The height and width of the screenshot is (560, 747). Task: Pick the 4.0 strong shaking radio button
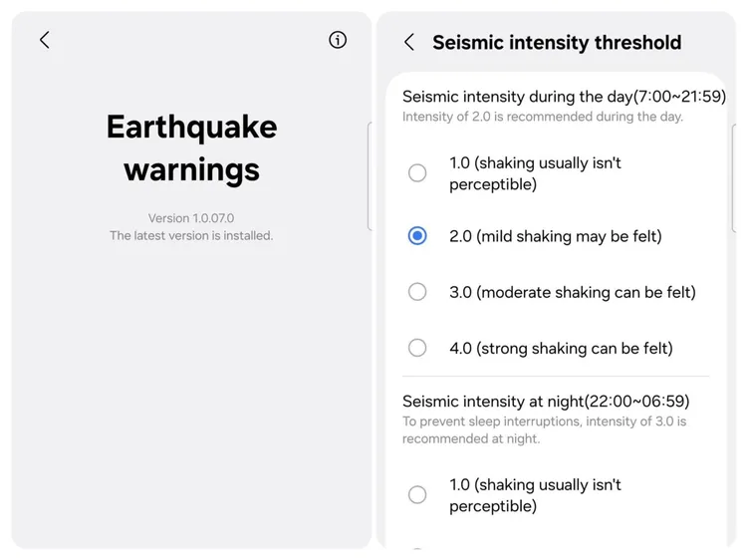pos(417,348)
